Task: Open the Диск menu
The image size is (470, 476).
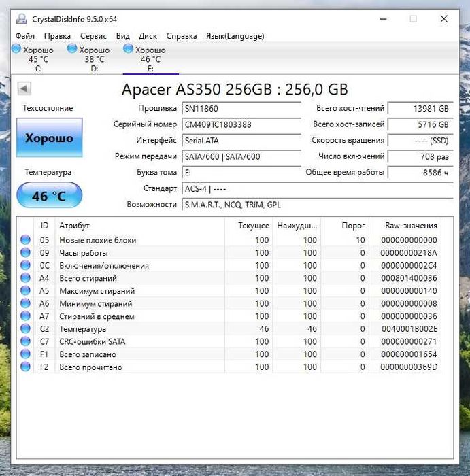Action: 148,36
